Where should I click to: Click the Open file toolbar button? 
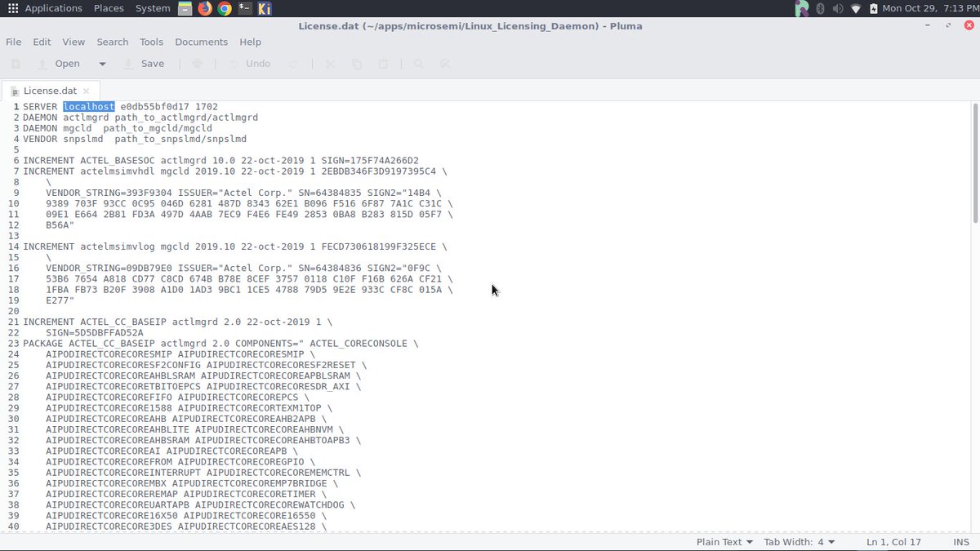click(x=59, y=64)
